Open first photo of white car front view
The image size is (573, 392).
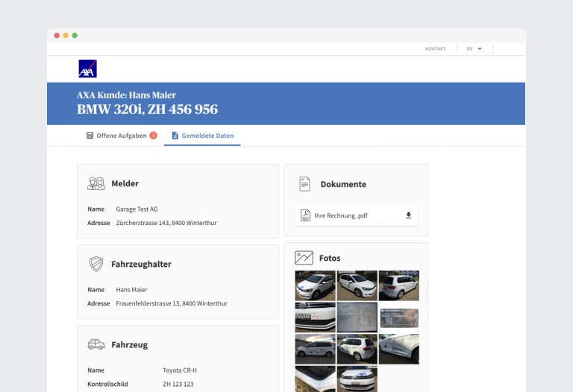[x=315, y=285]
